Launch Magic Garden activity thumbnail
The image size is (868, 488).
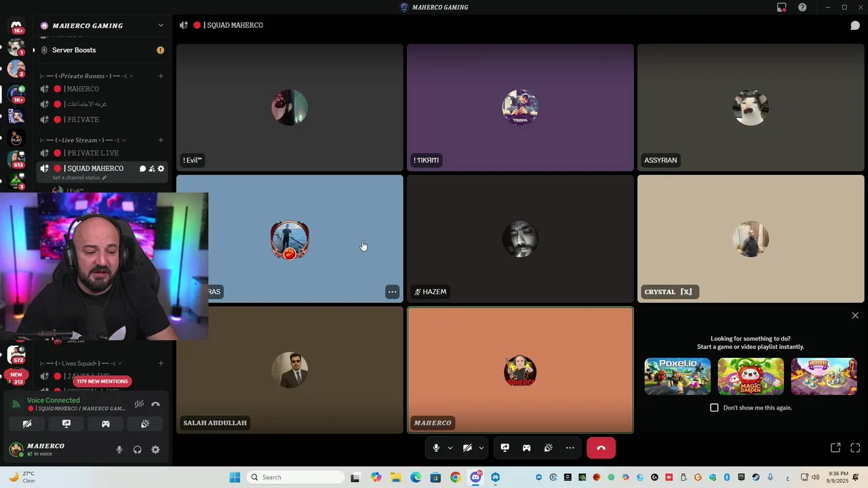pyautogui.click(x=751, y=376)
